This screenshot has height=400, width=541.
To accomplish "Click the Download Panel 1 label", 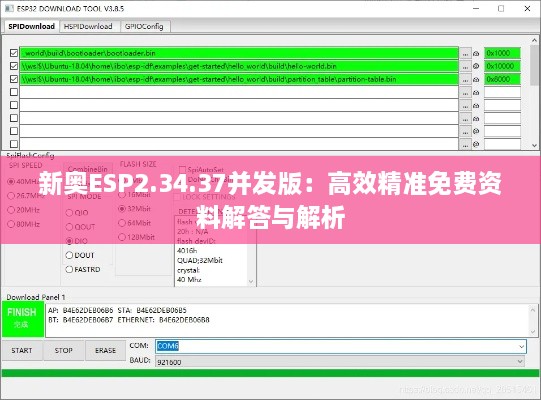I will [36, 297].
